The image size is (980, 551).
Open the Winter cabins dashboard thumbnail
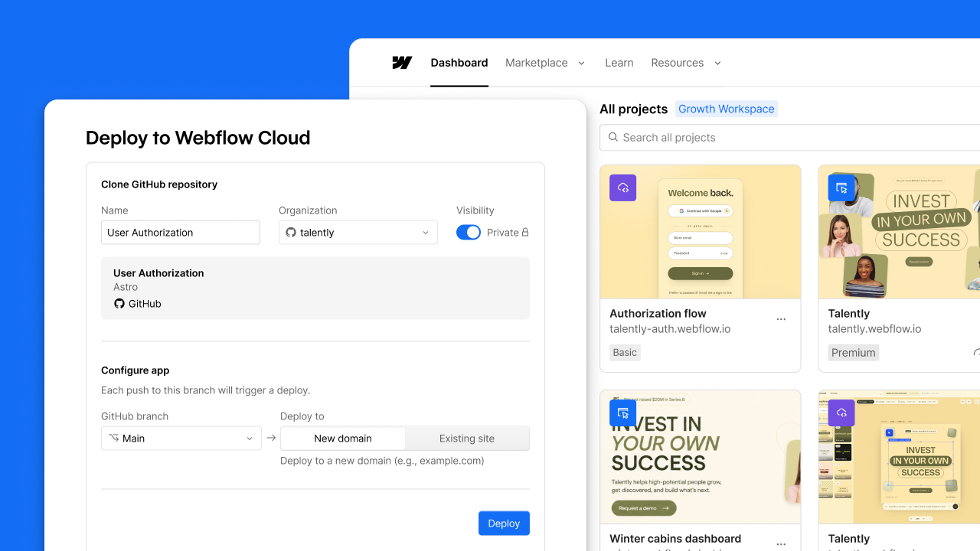coord(701,457)
